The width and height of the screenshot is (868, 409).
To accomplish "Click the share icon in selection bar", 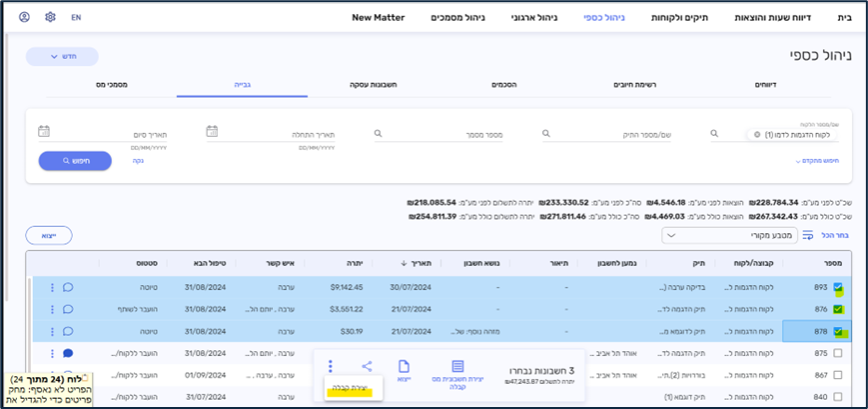I will coord(367,367).
